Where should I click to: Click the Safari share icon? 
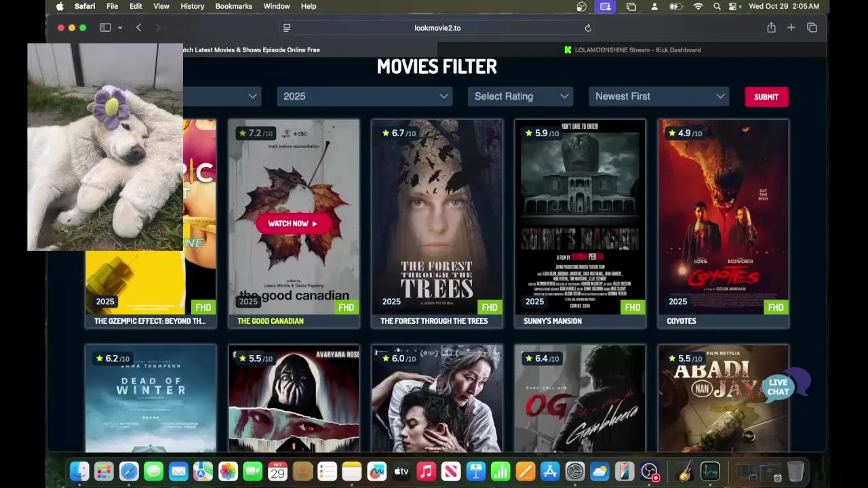[x=771, y=28]
